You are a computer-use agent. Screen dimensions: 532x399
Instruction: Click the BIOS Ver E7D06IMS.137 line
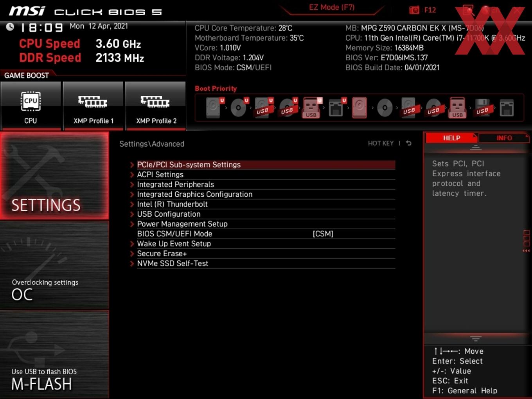(386, 58)
